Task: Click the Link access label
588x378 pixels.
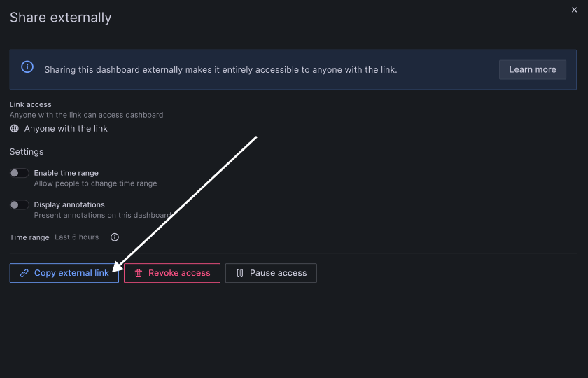Action: point(31,104)
